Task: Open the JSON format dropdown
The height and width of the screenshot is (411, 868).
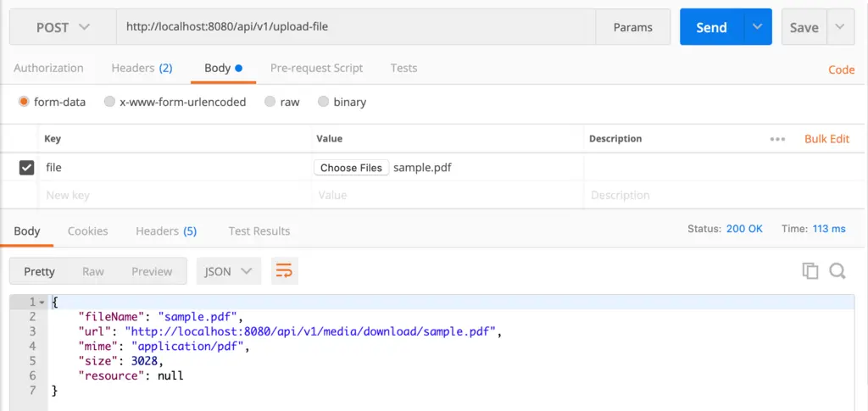Action: (229, 271)
